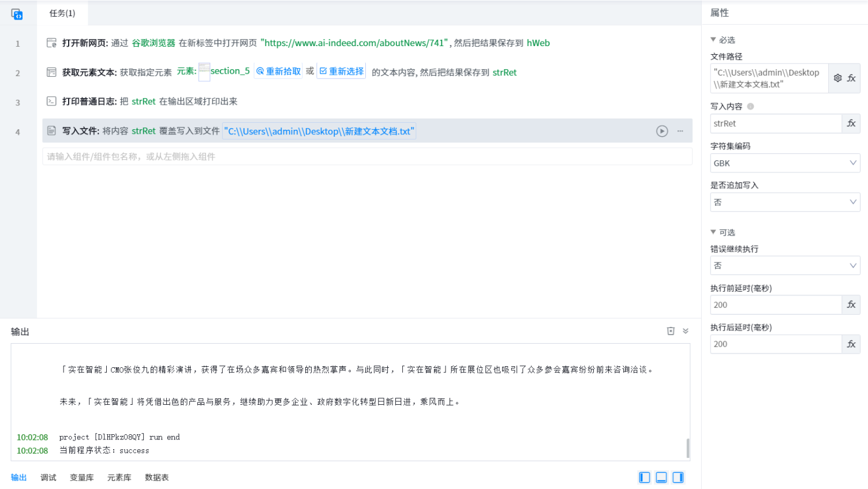Switch to the 调试 tab
This screenshot has width=868, height=489.
pos(48,477)
